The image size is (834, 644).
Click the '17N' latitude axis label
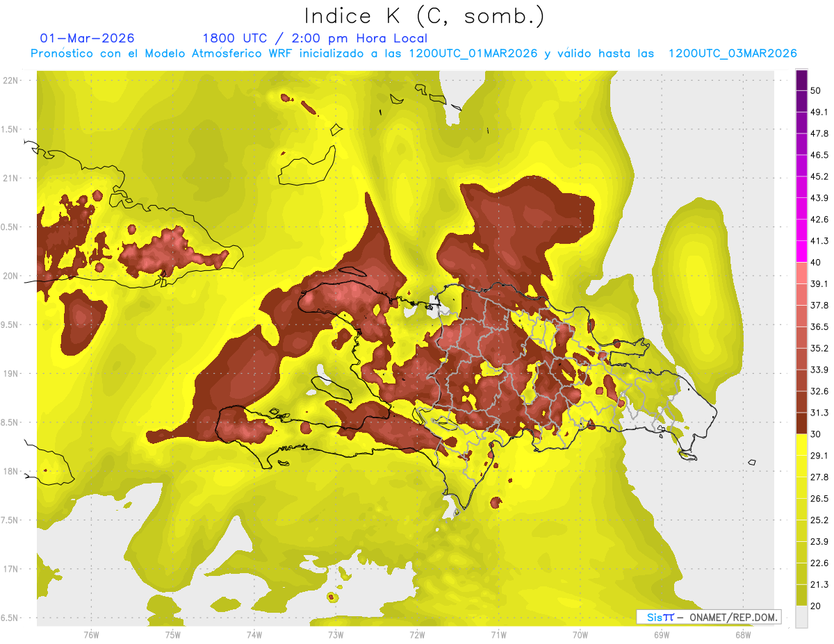pos(12,569)
